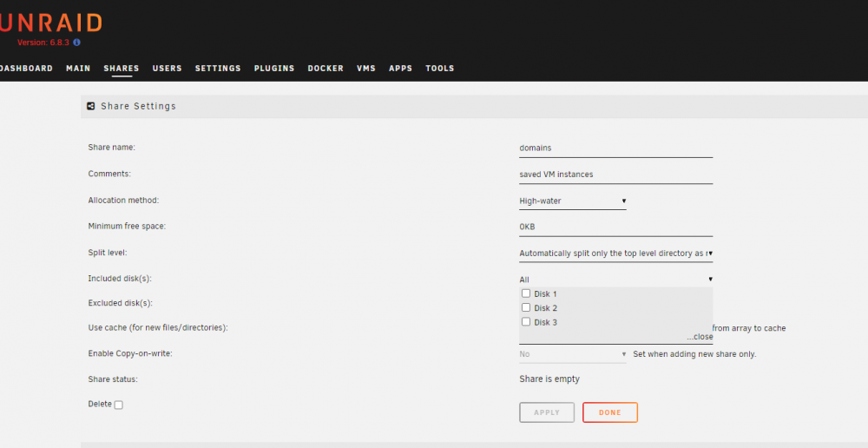The height and width of the screenshot is (448, 868).
Task: Click the Share name input field
Action: click(615, 148)
